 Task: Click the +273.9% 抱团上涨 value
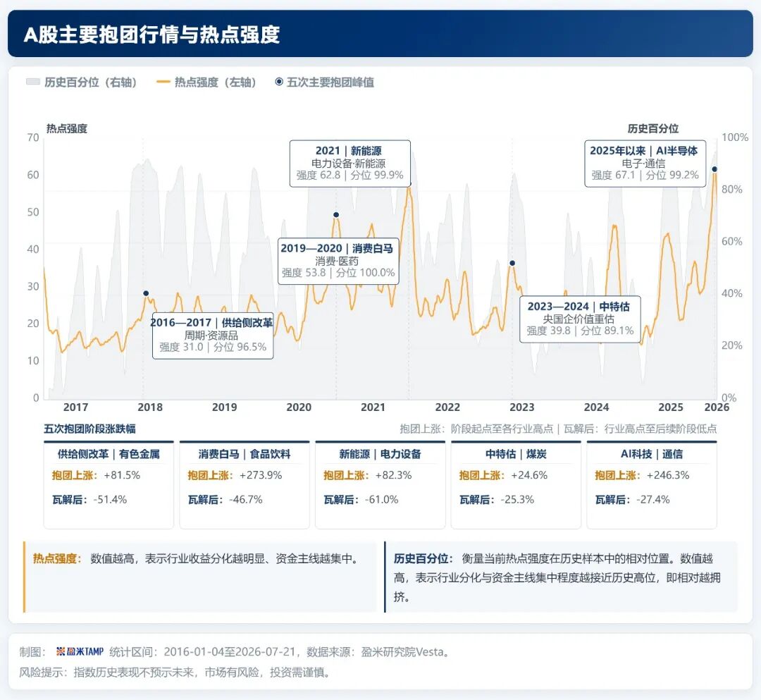261,475
